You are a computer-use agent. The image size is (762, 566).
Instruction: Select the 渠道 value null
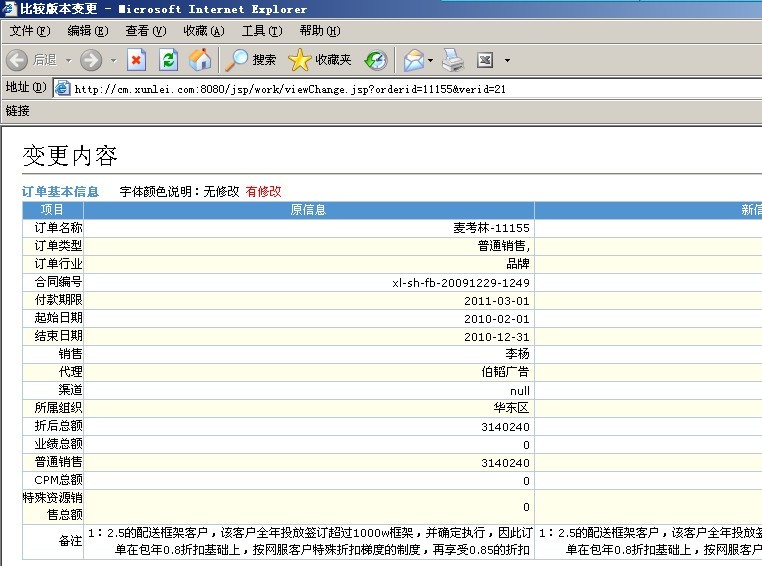[520, 391]
